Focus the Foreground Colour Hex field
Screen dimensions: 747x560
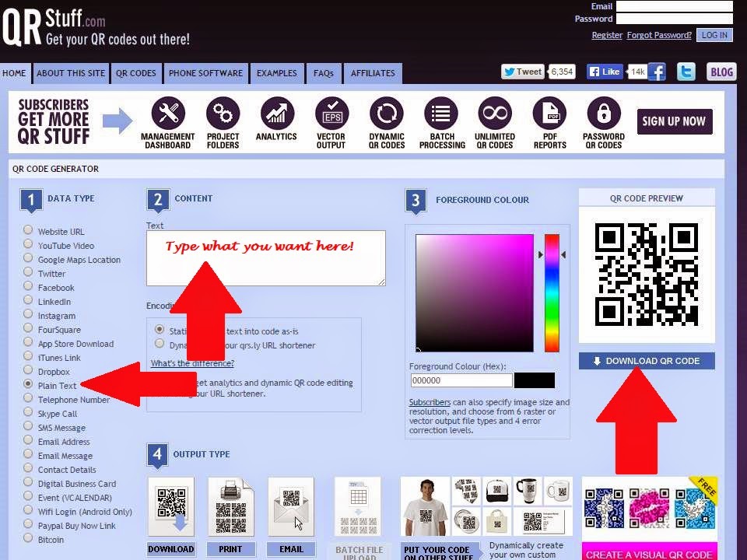coord(461,380)
